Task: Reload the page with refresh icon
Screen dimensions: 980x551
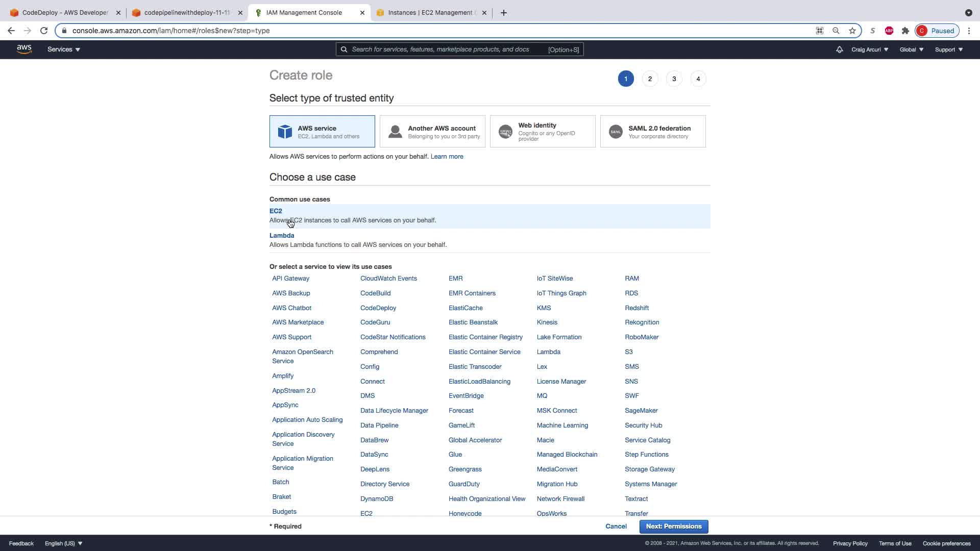Action: (44, 31)
